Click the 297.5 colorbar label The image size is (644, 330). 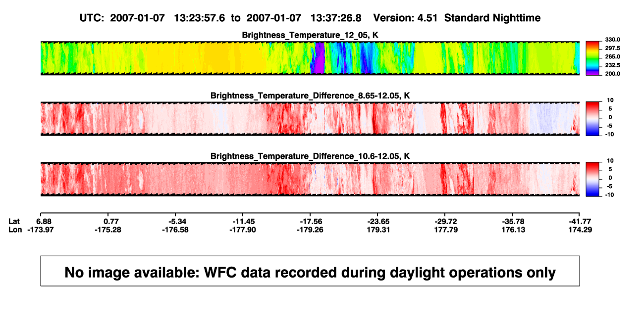[613, 48]
